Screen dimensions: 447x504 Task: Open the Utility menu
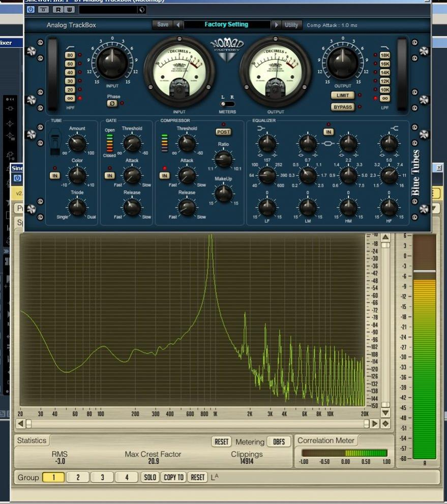click(291, 24)
